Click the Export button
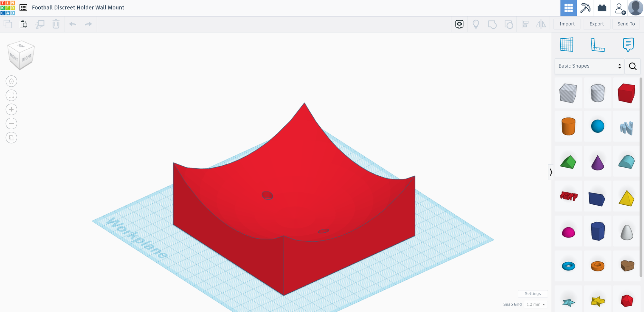Screen dimensions: 644x312 coord(597,24)
